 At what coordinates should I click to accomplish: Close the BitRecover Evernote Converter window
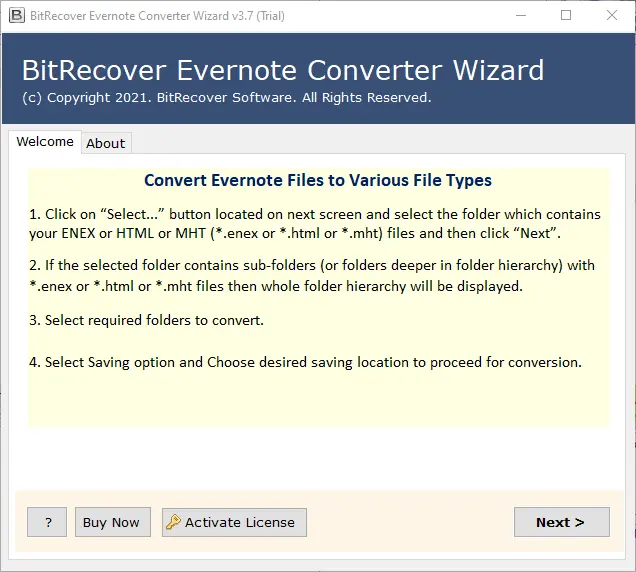coord(612,15)
